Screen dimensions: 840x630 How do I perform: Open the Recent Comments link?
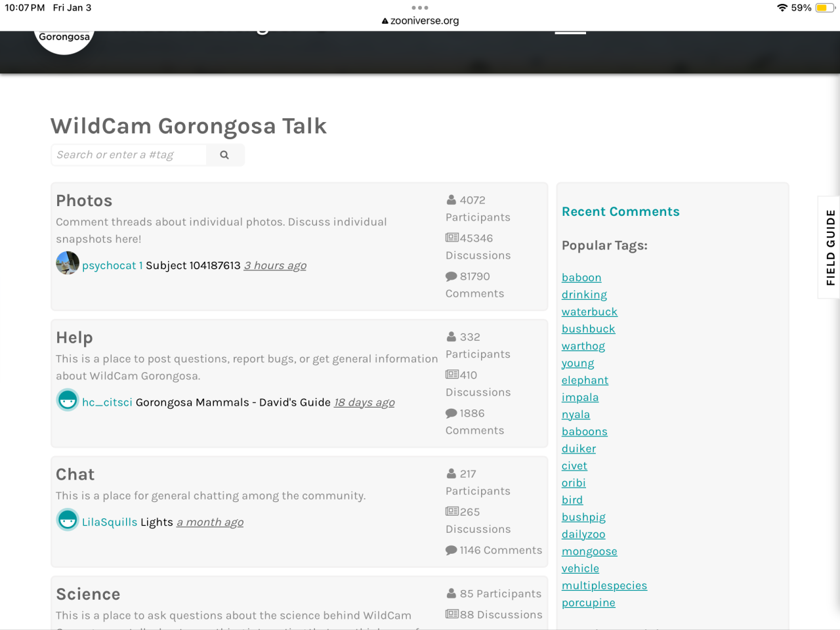[x=621, y=212]
